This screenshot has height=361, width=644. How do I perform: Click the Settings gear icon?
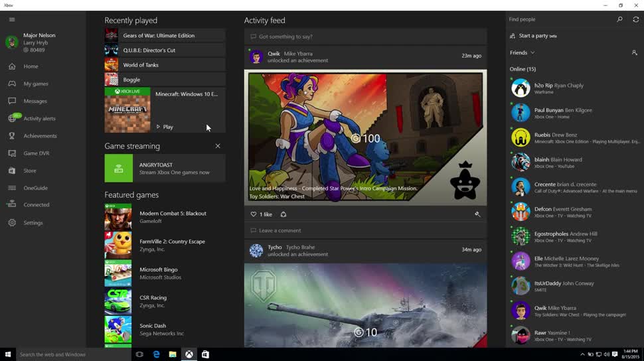[x=12, y=222]
